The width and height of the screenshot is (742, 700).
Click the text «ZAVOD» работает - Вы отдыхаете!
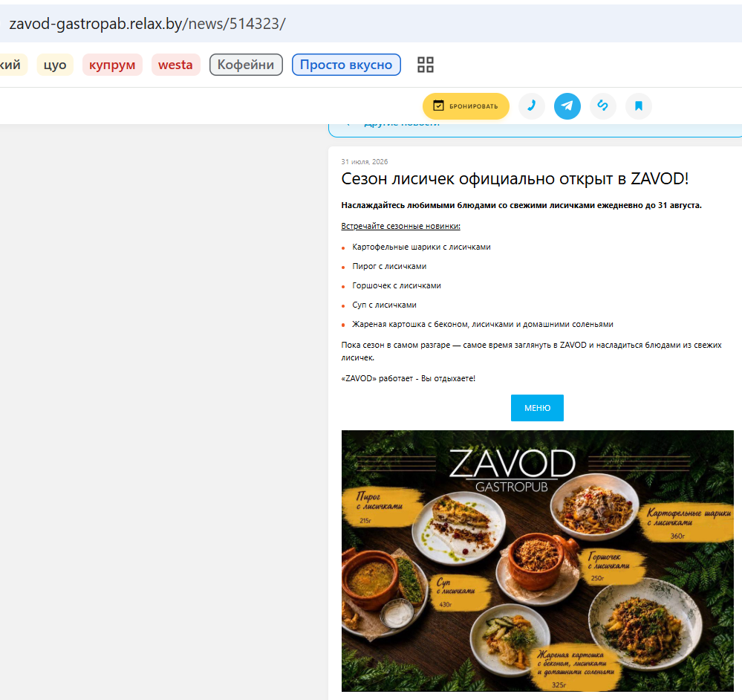409,379
